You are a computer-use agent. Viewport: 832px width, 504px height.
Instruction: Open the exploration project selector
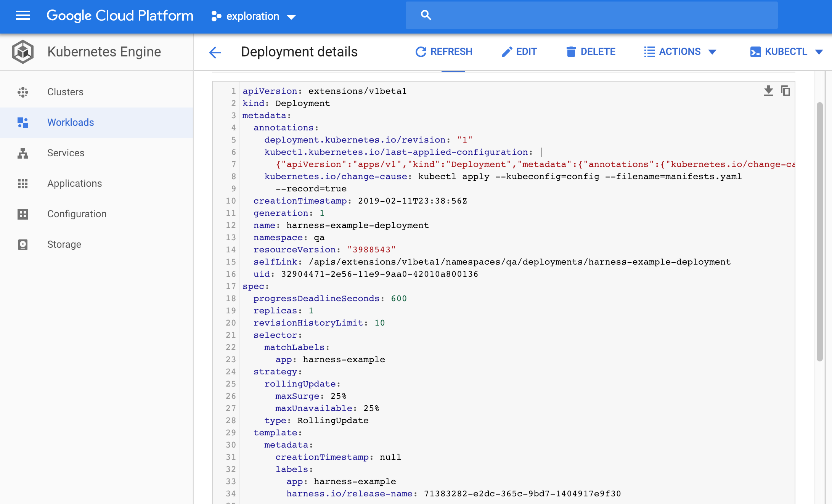[254, 16]
